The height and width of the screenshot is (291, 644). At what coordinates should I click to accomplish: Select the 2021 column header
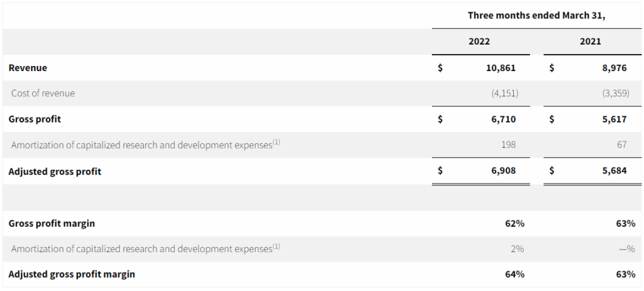[x=591, y=41]
